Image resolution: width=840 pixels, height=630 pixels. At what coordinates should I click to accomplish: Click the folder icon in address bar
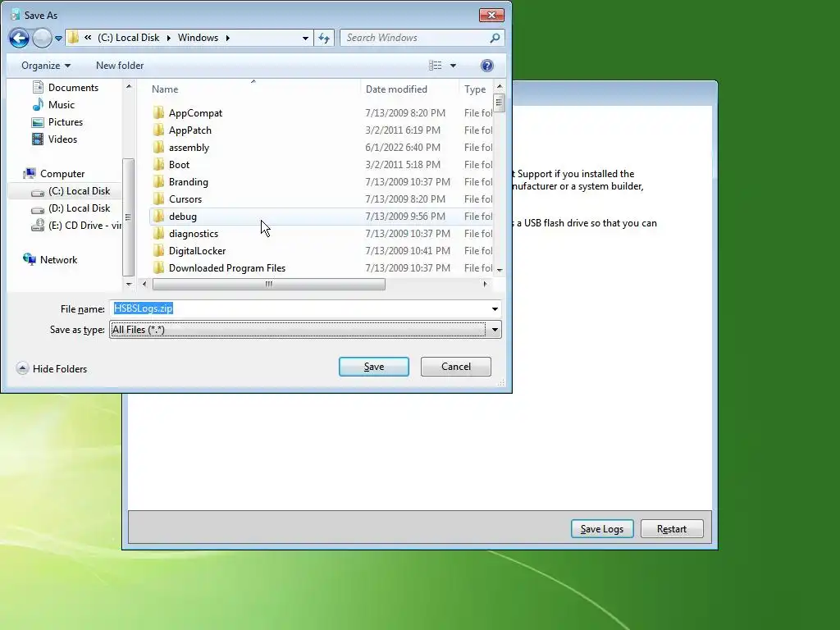[x=73, y=38]
